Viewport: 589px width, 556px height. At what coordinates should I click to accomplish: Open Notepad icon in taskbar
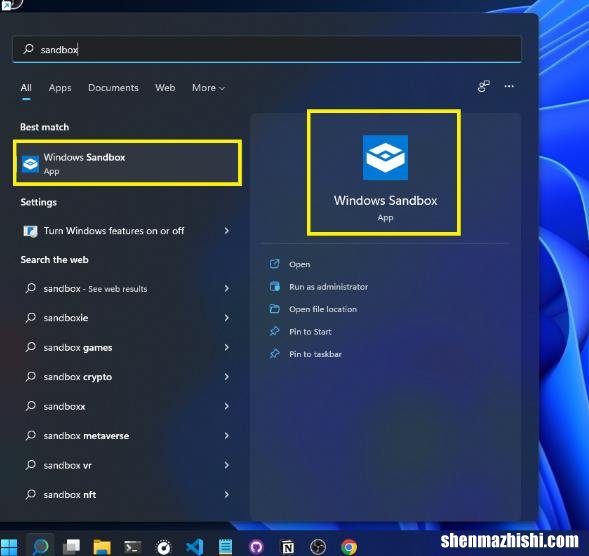point(225,547)
